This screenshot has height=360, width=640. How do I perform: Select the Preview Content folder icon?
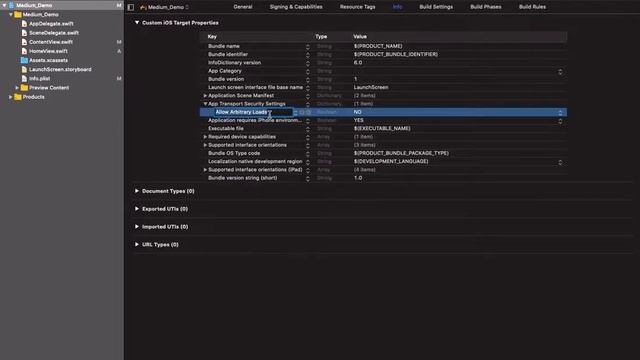click(x=24, y=88)
